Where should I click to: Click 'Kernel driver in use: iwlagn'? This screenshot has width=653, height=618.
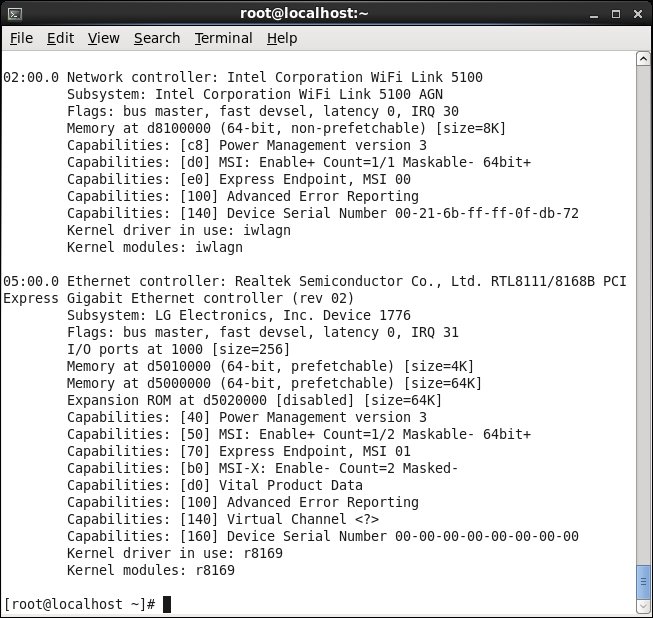179,230
